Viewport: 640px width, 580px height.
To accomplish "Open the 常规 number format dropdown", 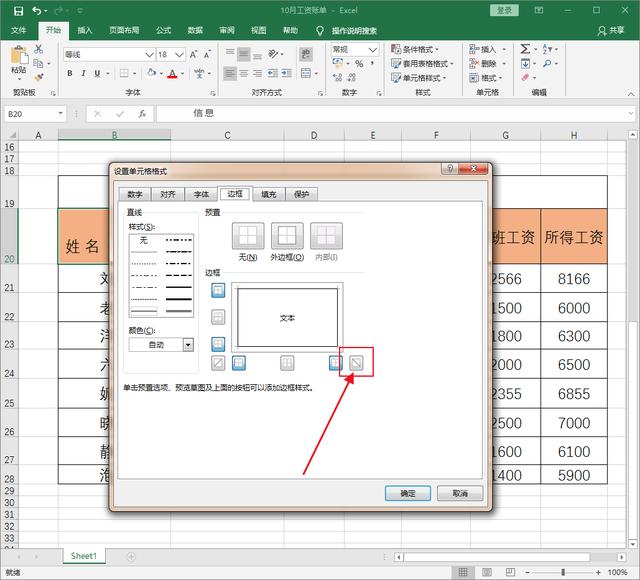I will click(x=373, y=50).
